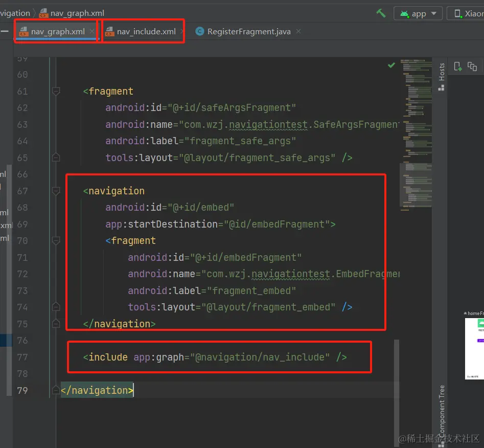Click the @+id/embed attribute value
The image size is (484, 448).
(201, 207)
